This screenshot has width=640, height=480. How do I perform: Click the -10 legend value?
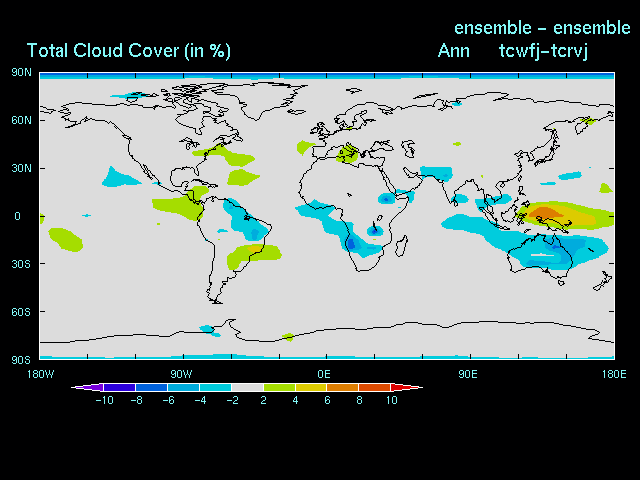[x=104, y=400]
